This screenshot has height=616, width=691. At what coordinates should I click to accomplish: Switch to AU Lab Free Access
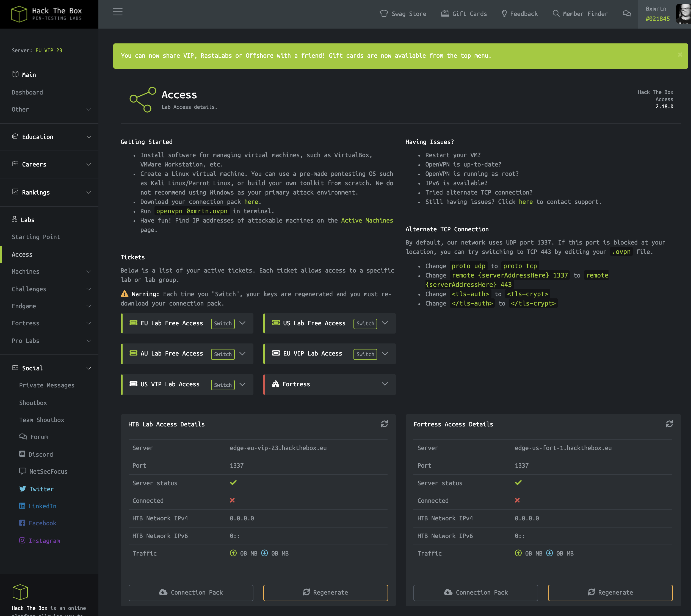point(222,354)
